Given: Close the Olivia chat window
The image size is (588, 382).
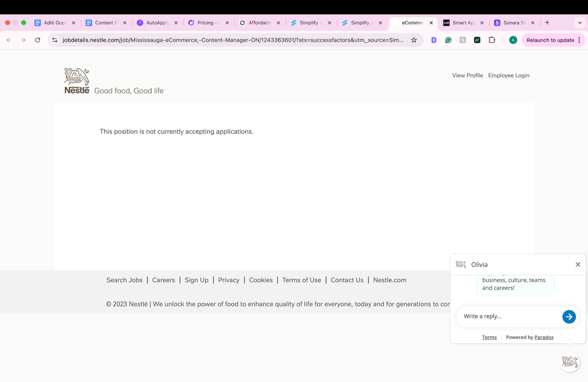Looking at the screenshot, I should pyautogui.click(x=578, y=264).
